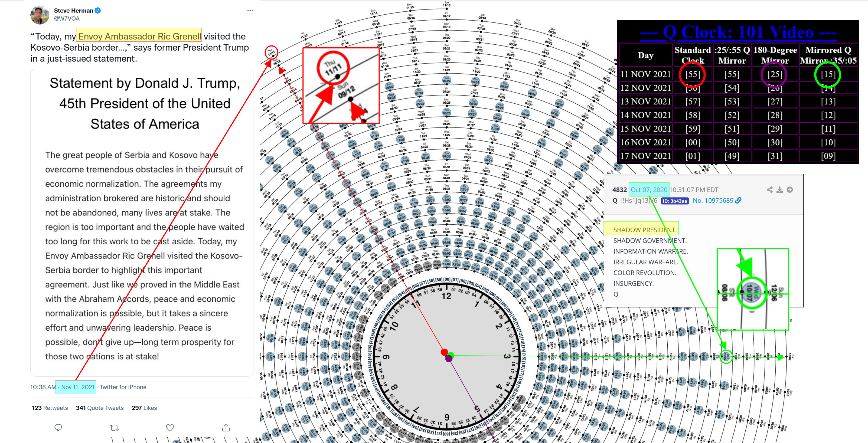Go to post via right-arrow circle icon
Screen dimensions: 868x443
[x=789, y=190]
